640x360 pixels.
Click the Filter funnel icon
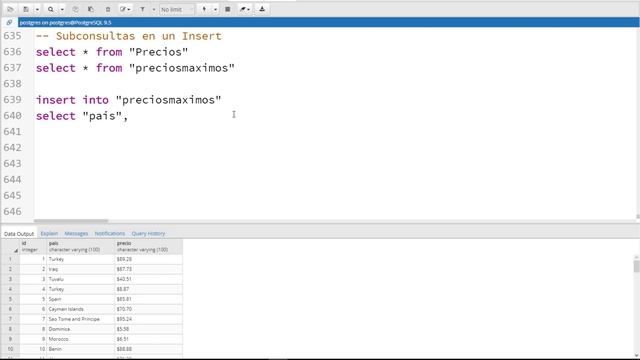tap(142, 9)
